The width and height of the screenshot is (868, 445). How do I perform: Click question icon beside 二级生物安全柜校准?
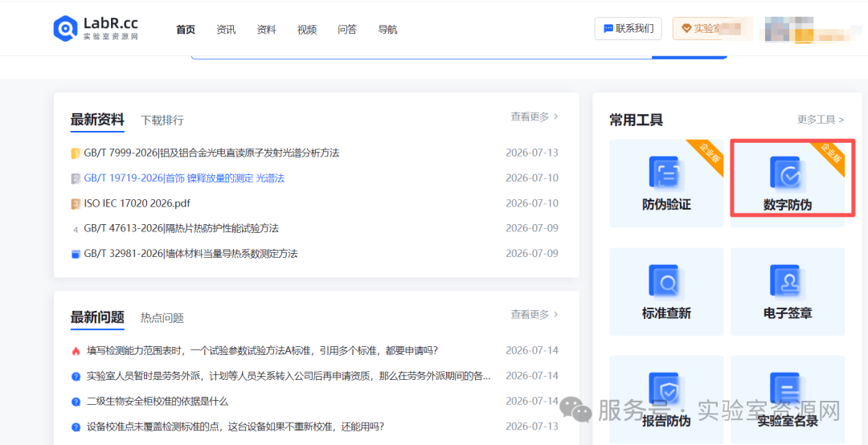76,402
